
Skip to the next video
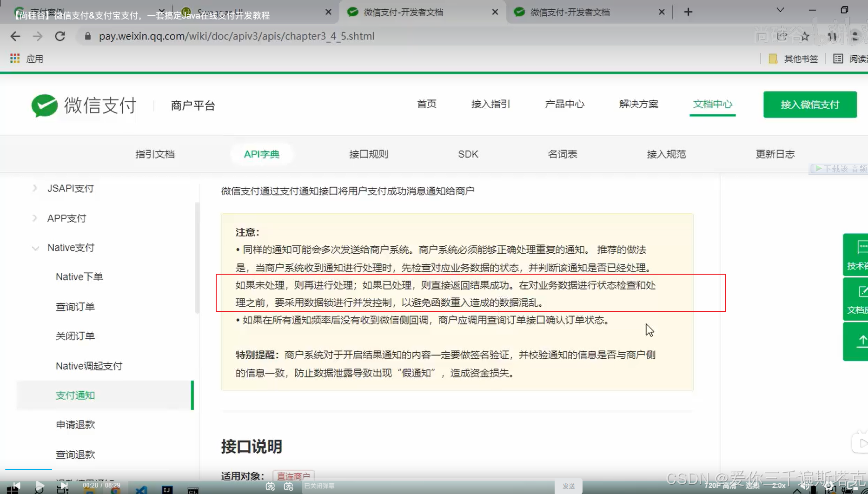click(64, 486)
